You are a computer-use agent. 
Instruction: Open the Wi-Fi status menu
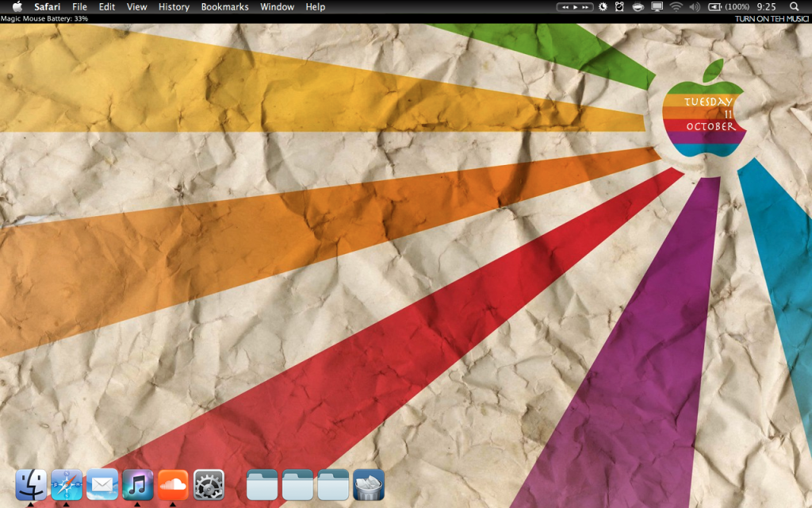tap(676, 6)
